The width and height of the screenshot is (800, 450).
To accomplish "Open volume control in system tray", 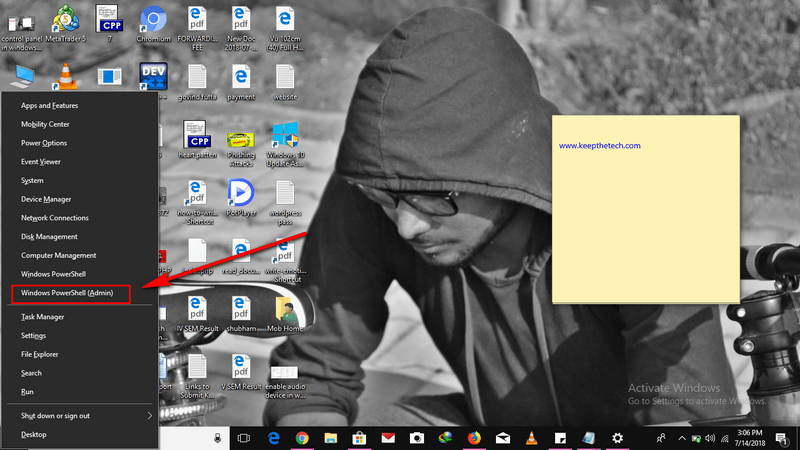I will (x=710, y=438).
